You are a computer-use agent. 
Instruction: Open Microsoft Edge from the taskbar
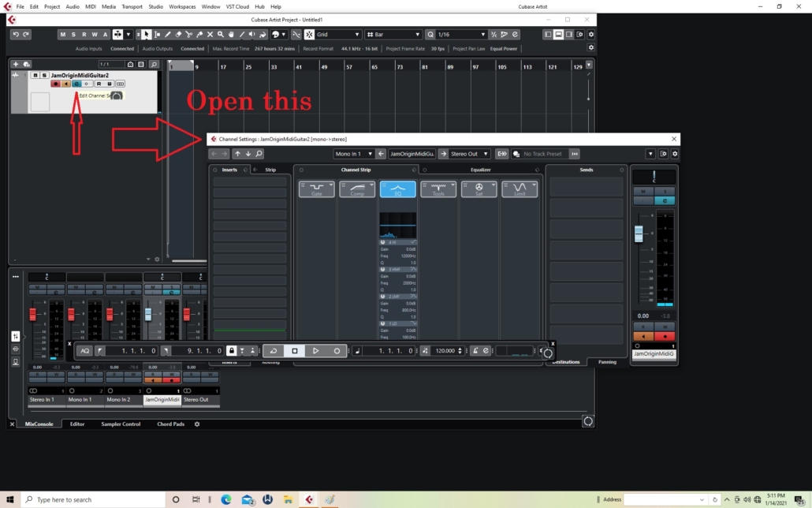click(x=225, y=499)
